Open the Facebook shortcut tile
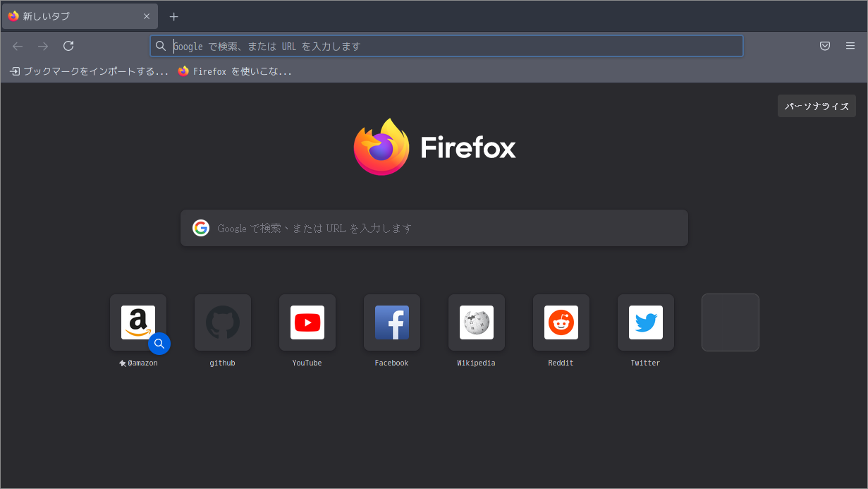Screen dimensions: 868x489 [392, 322]
